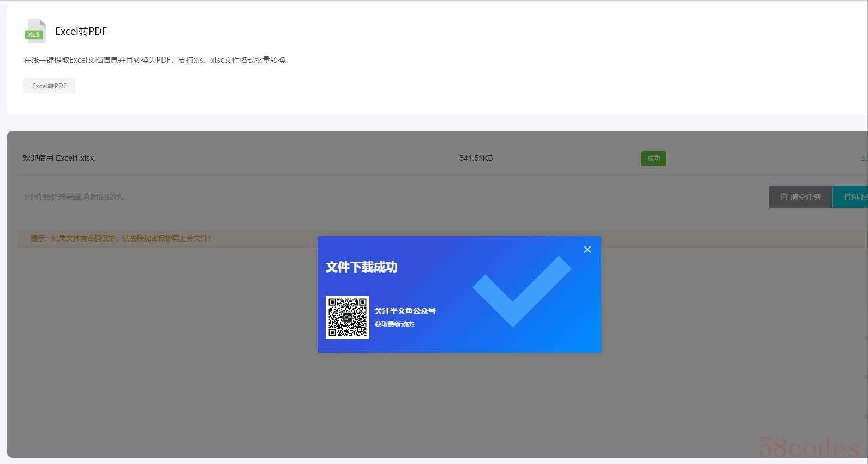Image resolution: width=868 pixels, height=464 pixels.
Task: Click the 关注半文鱼公众号 label
Action: [x=405, y=311]
